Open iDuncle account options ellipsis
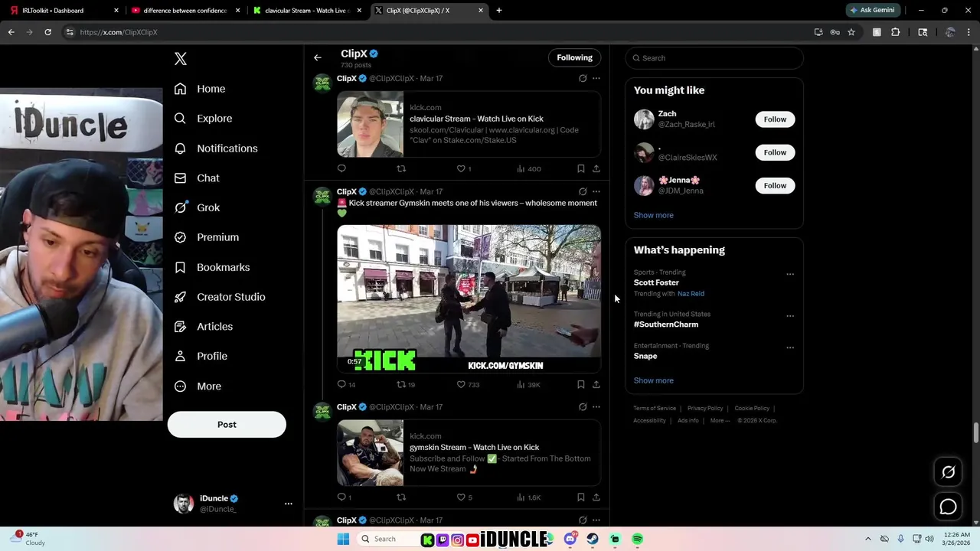This screenshot has width=980, height=551. click(x=289, y=504)
